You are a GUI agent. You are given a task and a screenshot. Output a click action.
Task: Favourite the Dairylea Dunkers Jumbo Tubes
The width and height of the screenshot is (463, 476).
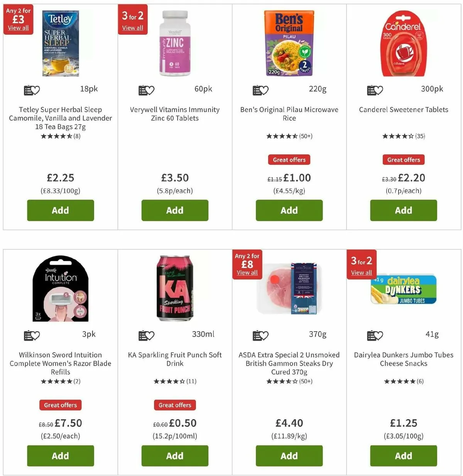click(x=375, y=335)
